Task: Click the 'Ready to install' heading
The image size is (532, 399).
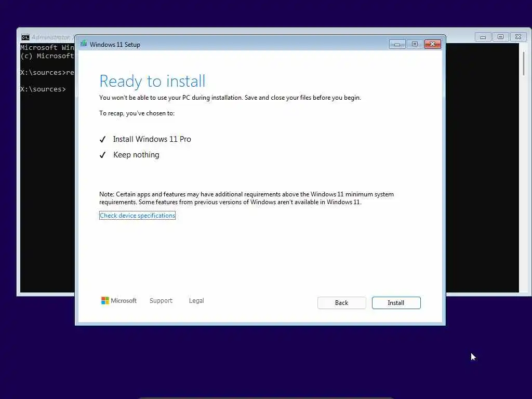Action: [152, 81]
